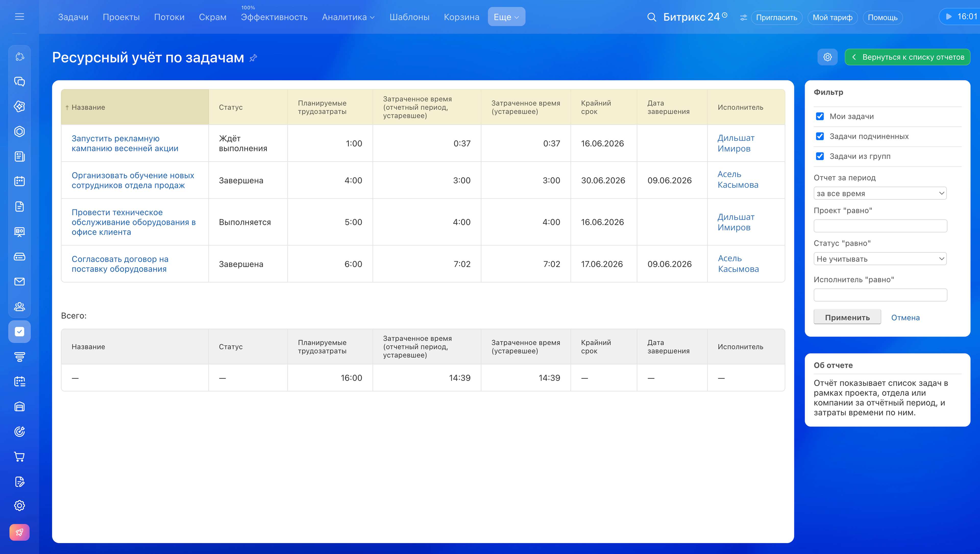Toggle the Задачи подчиненных checkbox

pyautogui.click(x=820, y=136)
